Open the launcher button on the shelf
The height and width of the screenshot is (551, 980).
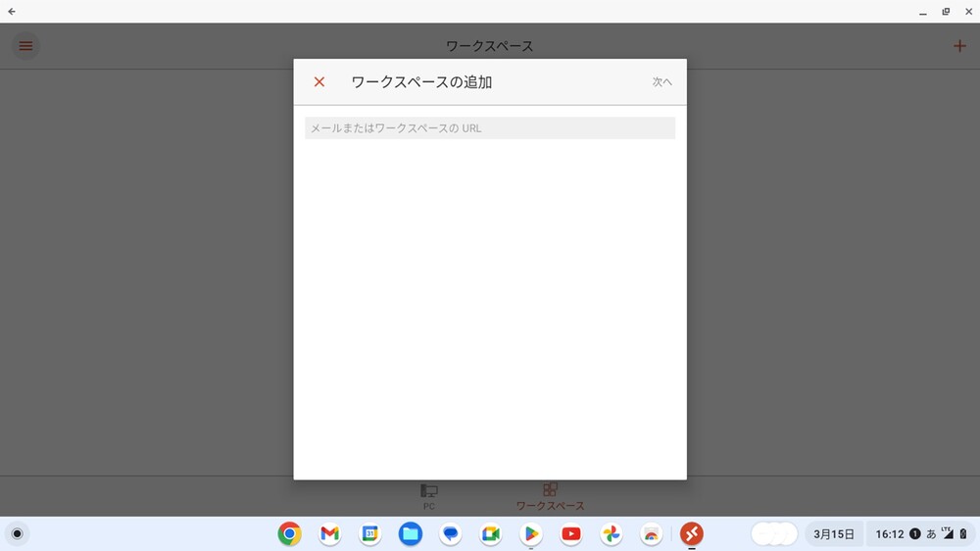tap(17, 534)
